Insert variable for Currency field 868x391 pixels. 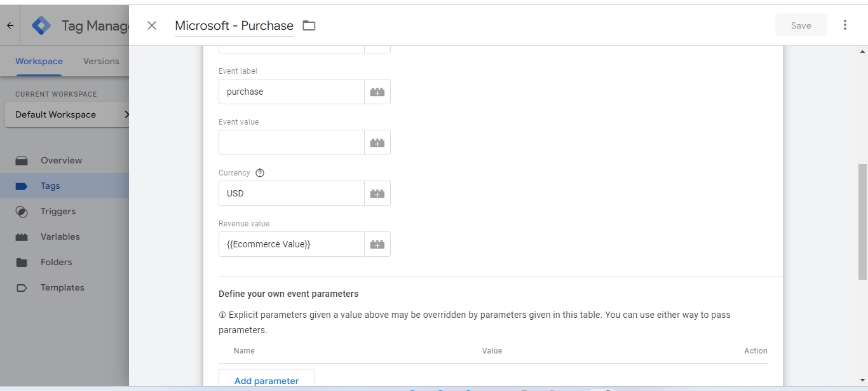377,193
